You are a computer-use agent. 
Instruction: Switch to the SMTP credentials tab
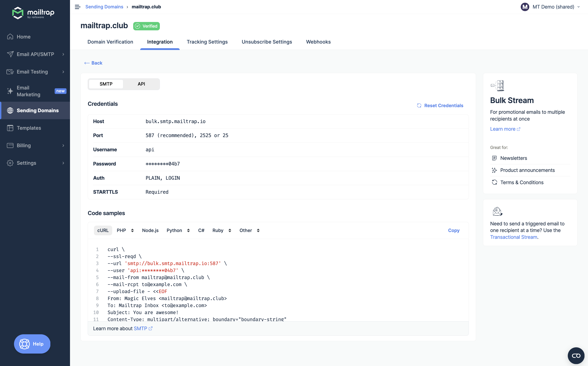(106, 84)
